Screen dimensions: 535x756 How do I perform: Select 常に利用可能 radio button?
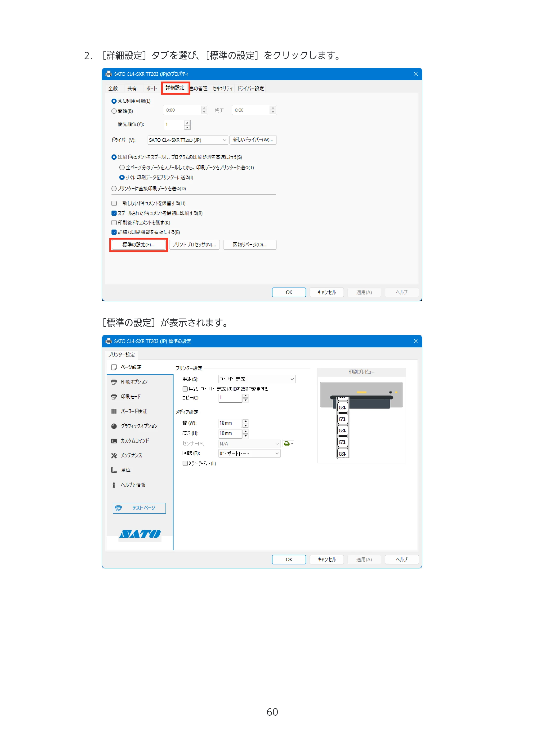(114, 101)
